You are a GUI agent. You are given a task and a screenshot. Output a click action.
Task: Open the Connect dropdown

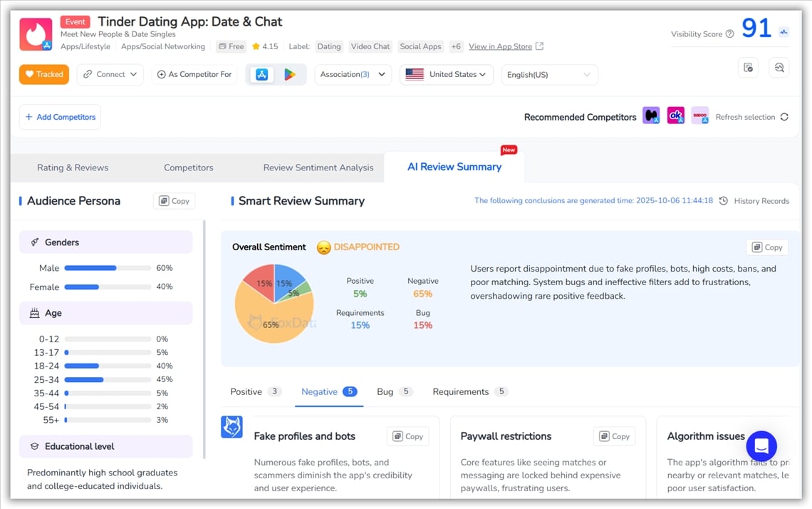tap(110, 74)
